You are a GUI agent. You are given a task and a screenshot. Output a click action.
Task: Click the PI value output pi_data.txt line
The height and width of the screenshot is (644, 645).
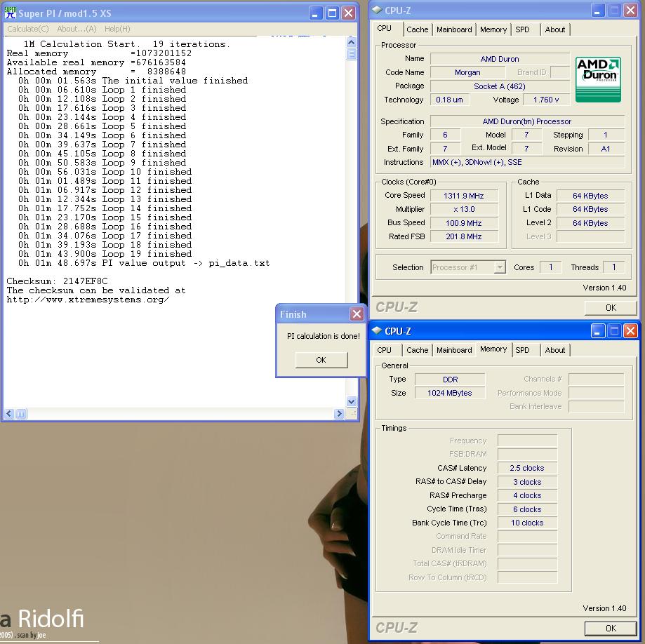[144, 263]
